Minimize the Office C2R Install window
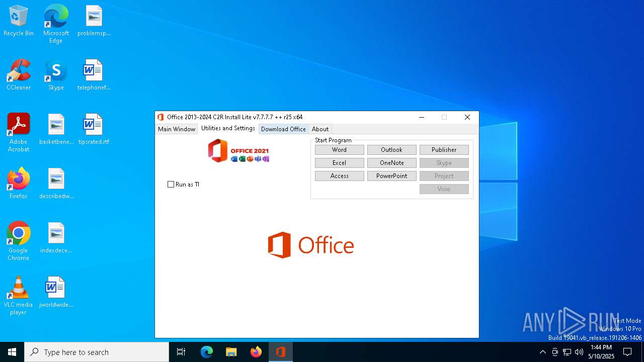 422,117
